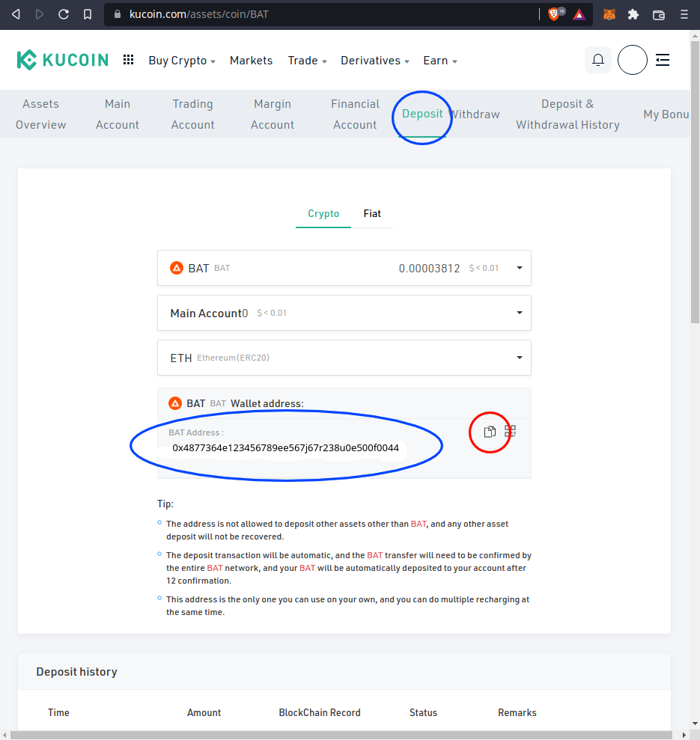This screenshot has height=740, width=700.
Task: Open KuCoin side menu icon
Action: 663,60
